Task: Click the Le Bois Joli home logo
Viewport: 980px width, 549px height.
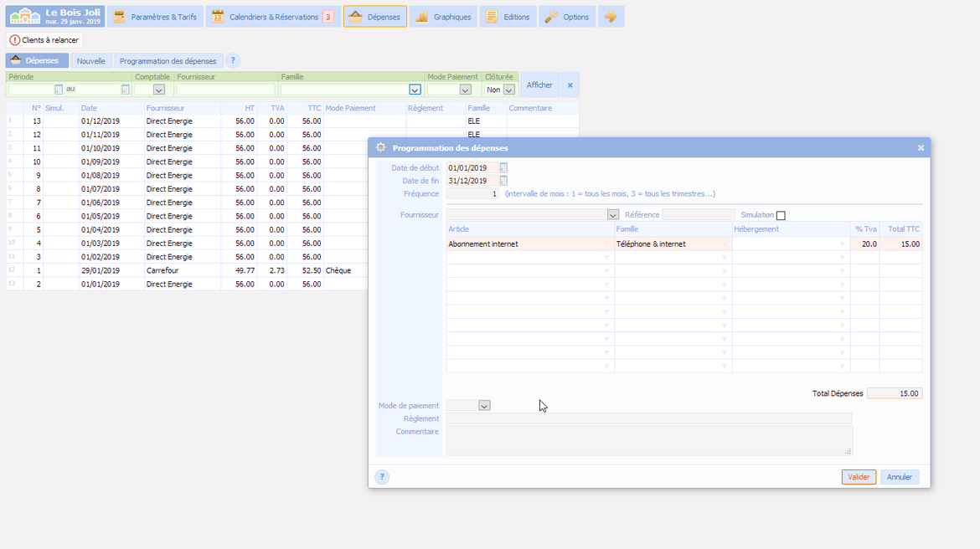Action: 55,16
